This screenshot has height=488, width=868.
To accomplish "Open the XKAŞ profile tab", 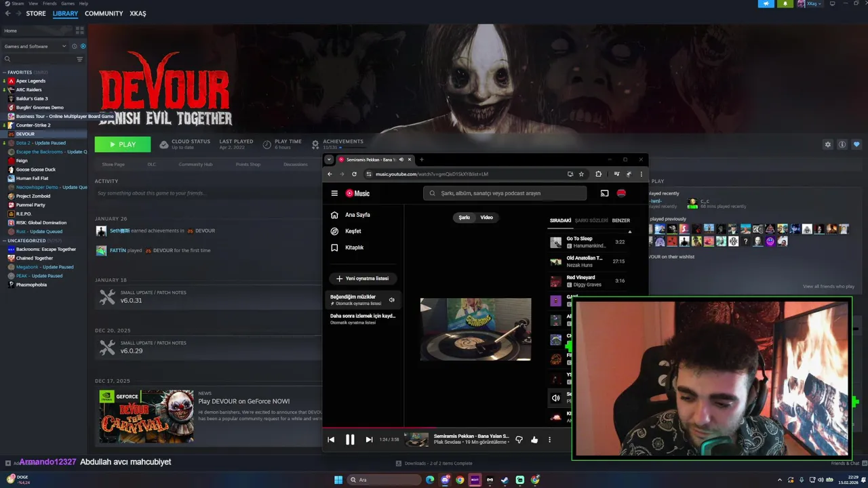I will tap(138, 14).
